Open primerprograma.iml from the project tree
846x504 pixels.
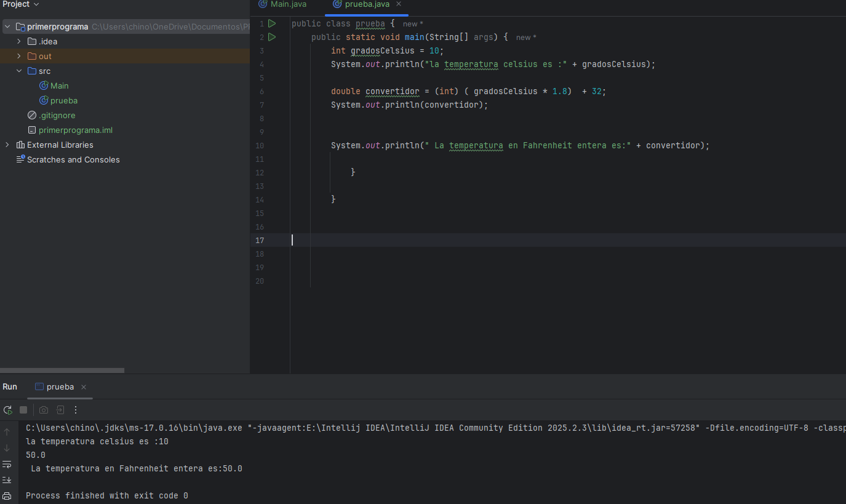point(75,130)
